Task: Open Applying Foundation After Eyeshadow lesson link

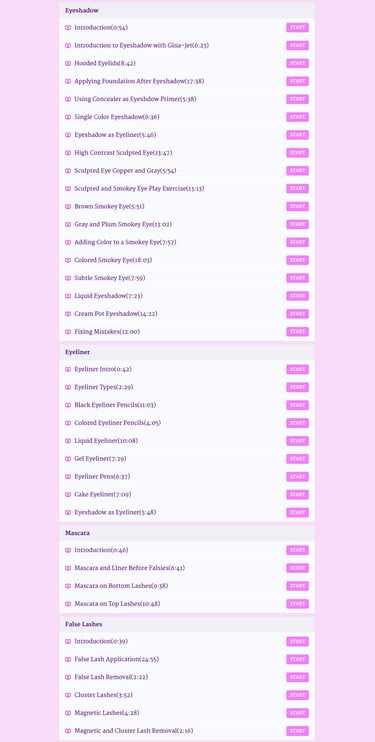Action: point(139,81)
